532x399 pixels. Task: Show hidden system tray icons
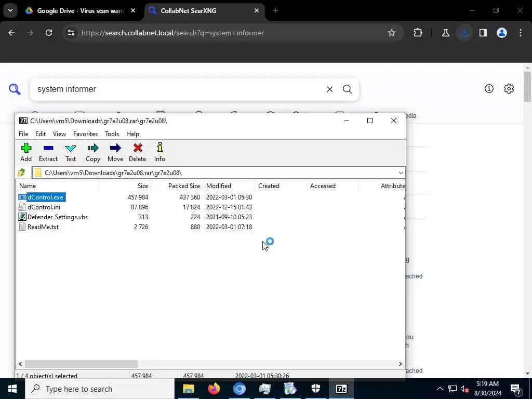point(440,389)
